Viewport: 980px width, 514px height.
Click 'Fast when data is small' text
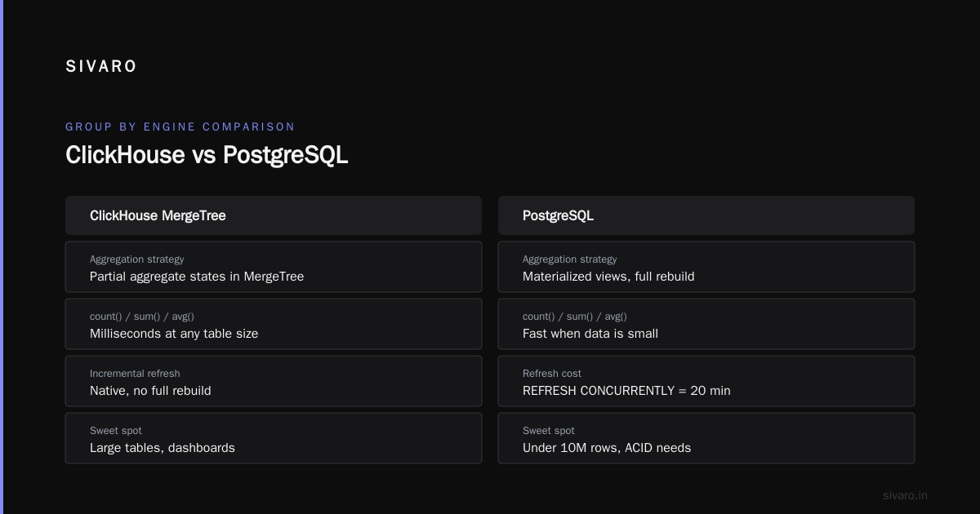[x=590, y=334]
